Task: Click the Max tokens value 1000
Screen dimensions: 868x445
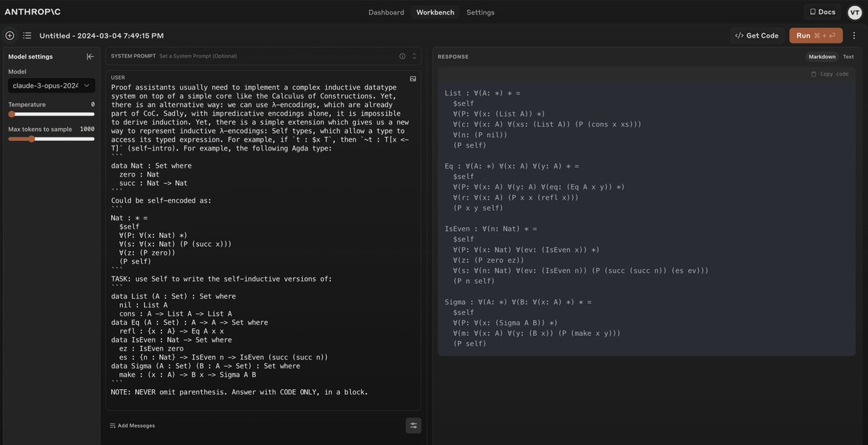Action: 87,129
